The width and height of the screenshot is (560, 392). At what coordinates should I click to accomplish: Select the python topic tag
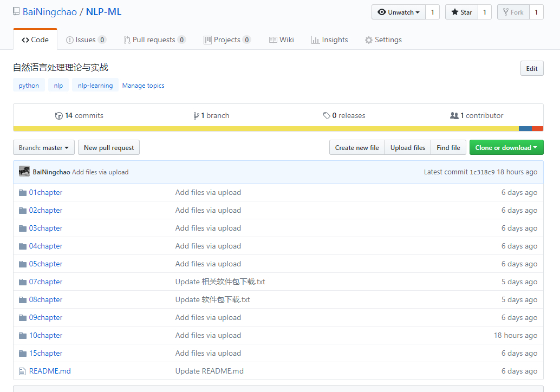[x=29, y=86]
